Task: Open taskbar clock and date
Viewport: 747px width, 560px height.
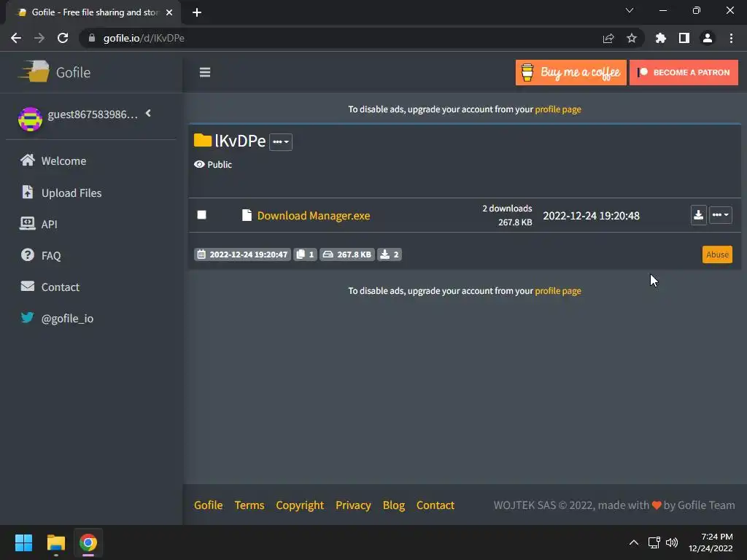Action: click(711, 542)
